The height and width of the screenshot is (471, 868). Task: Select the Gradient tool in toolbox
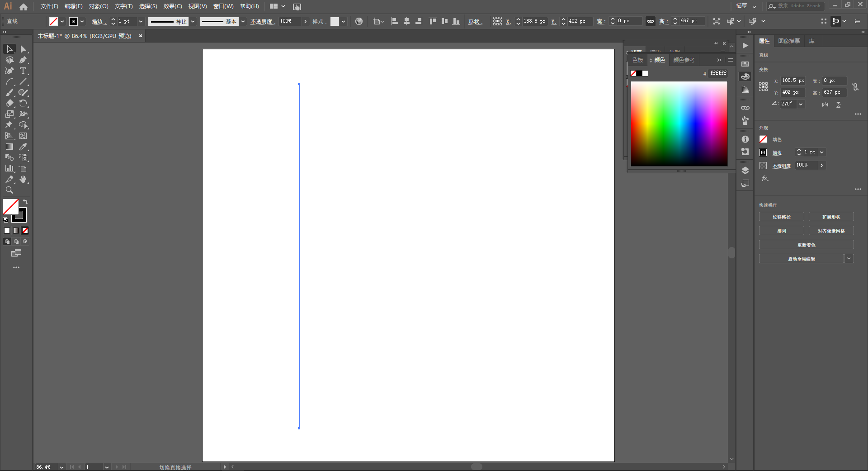coord(9,147)
